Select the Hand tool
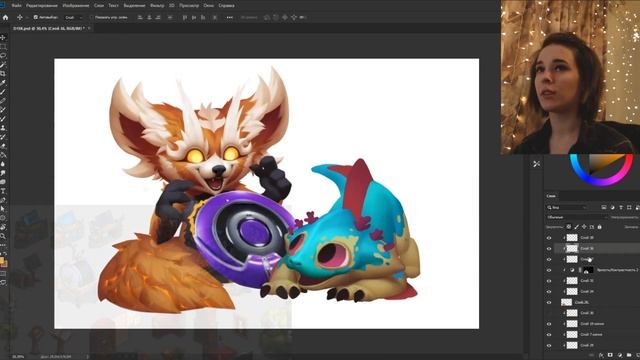 (x=3, y=226)
